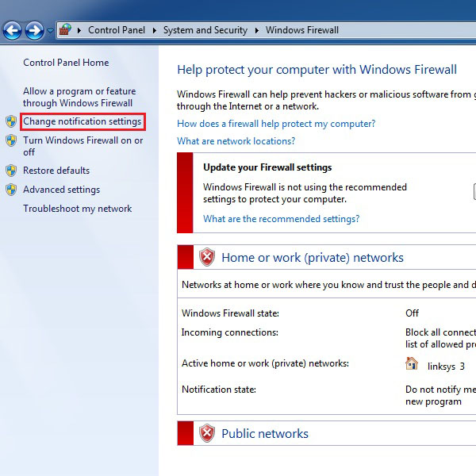Click Restore defaults link
The height and width of the screenshot is (476, 476).
pyautogui.click(x=56, y=171)
